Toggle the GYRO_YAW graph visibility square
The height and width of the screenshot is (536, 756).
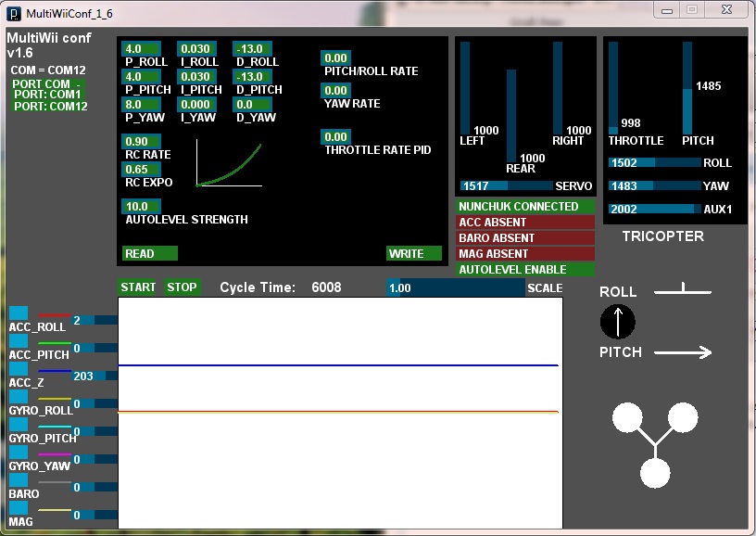(x=19, y=452)
